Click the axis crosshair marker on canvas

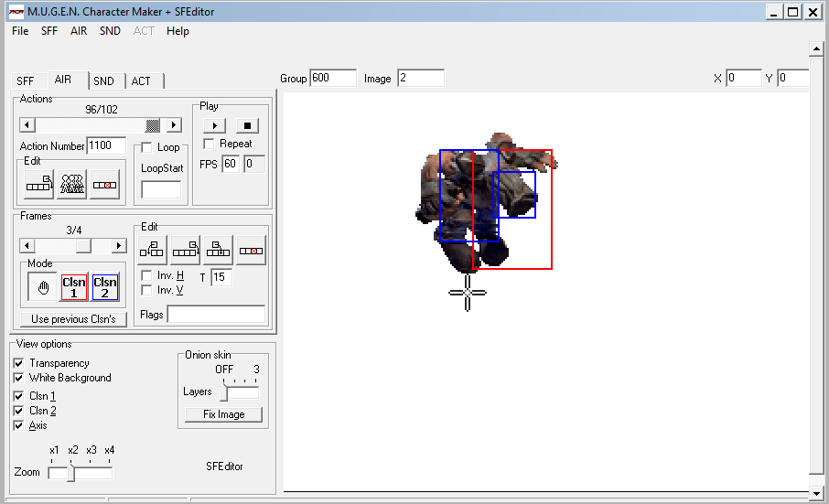coord(468,292)
